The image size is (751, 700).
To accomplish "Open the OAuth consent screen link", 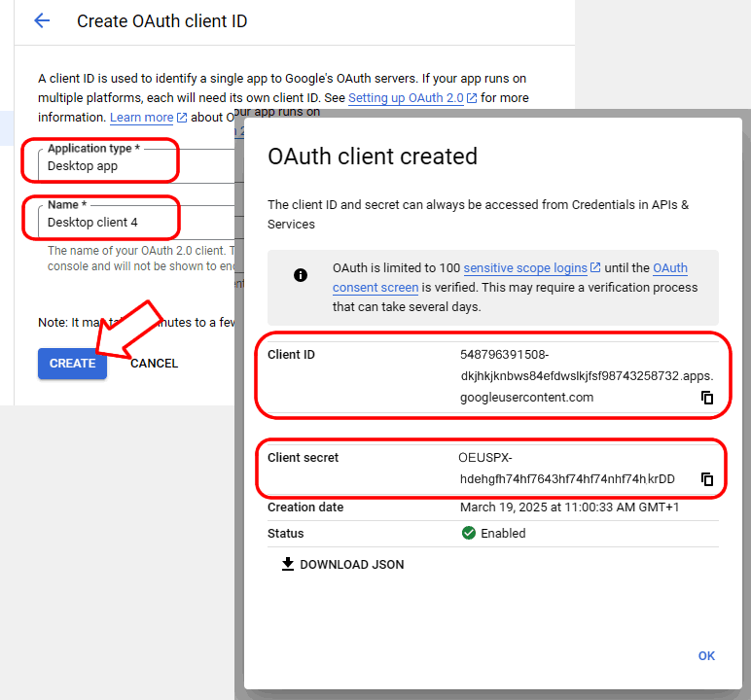I will click(510, 278).
